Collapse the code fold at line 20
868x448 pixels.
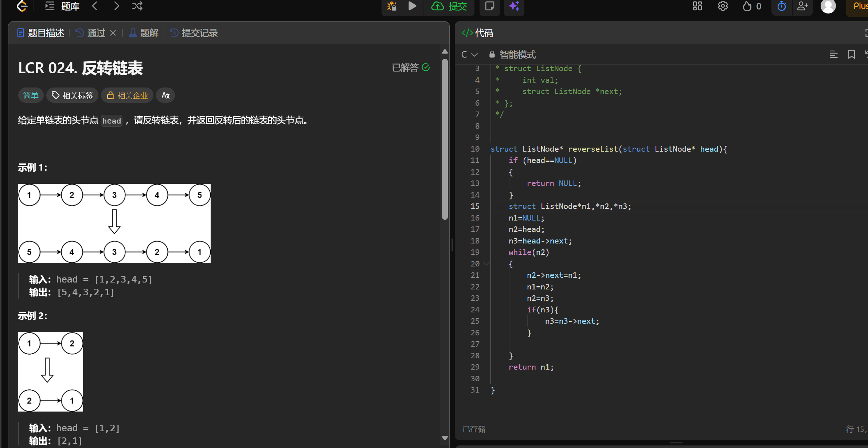486,264
